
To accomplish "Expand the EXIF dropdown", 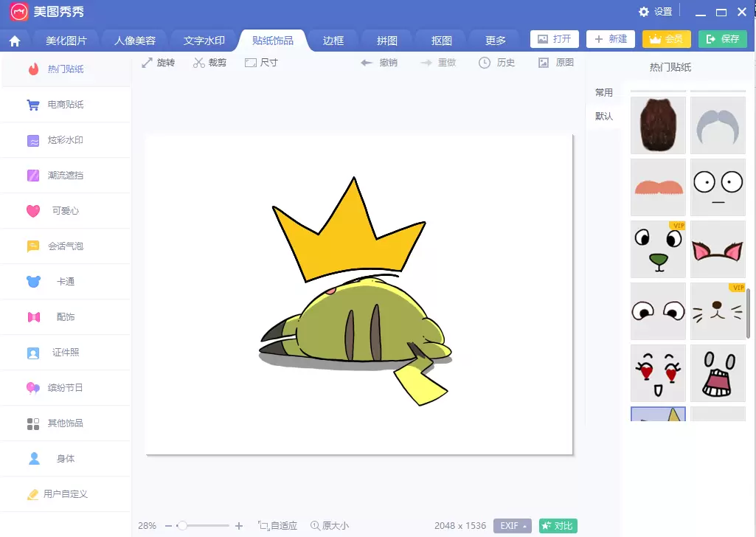I will point(513,526).
